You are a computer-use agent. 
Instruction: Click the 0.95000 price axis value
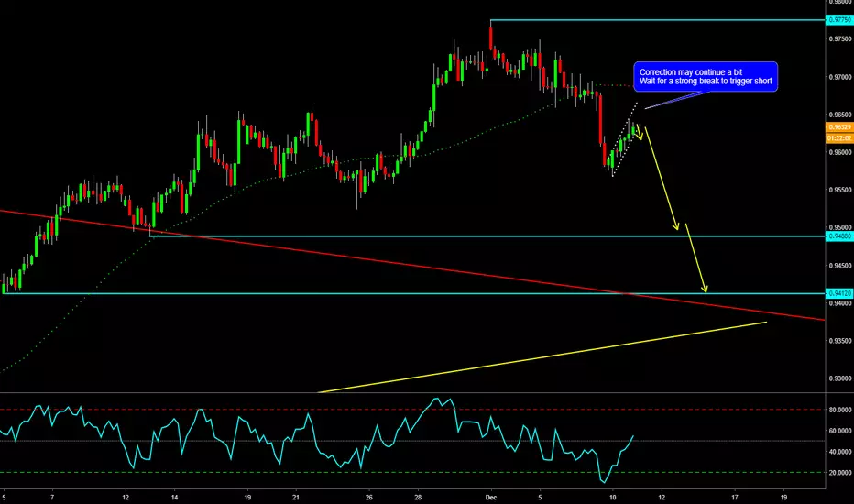click(x=840, y=228)
